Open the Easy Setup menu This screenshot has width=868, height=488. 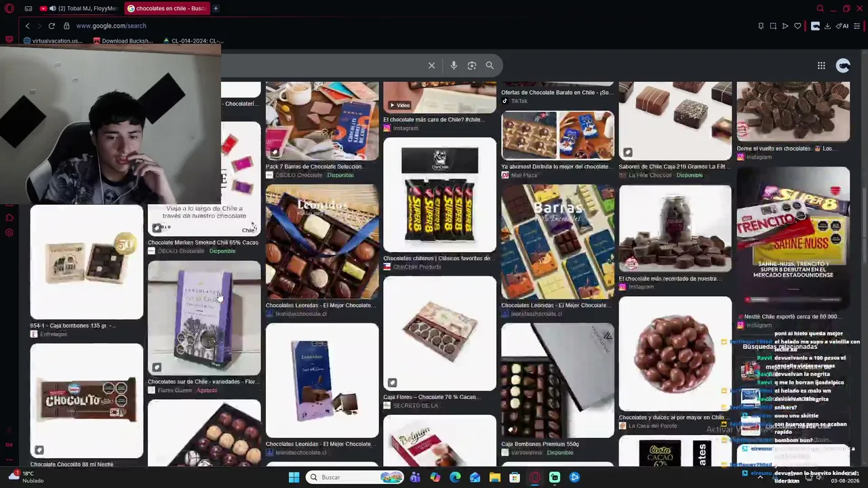(857, 26)
